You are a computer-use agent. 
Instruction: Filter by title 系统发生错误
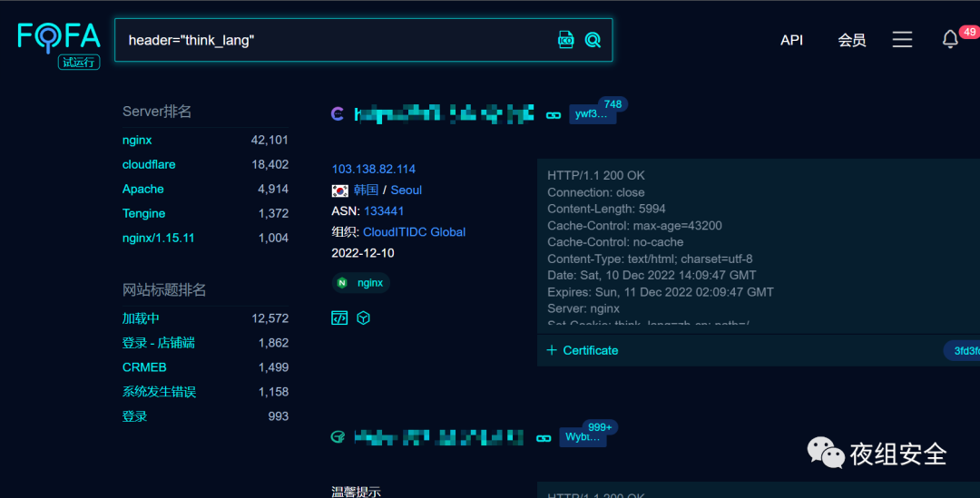(159, 392)
